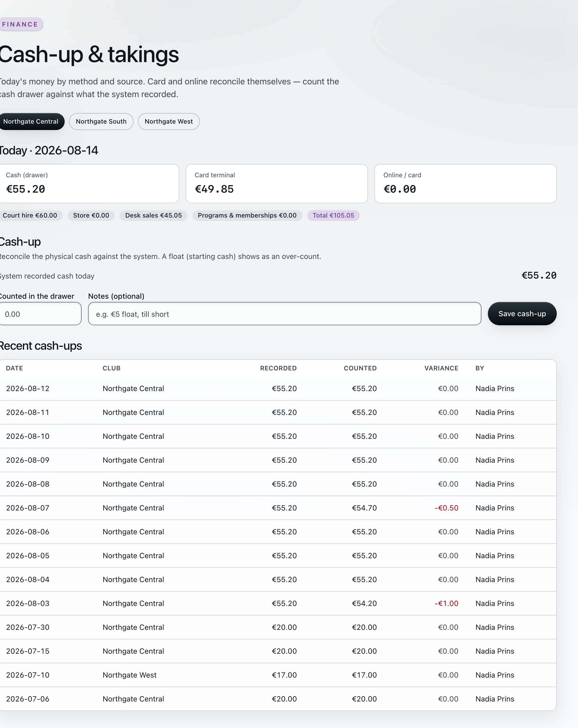Screen dimensions: 578x728
Task: Select the 2026-08-05 date cell
Action: pyautogui.click(x=28, y=556)
